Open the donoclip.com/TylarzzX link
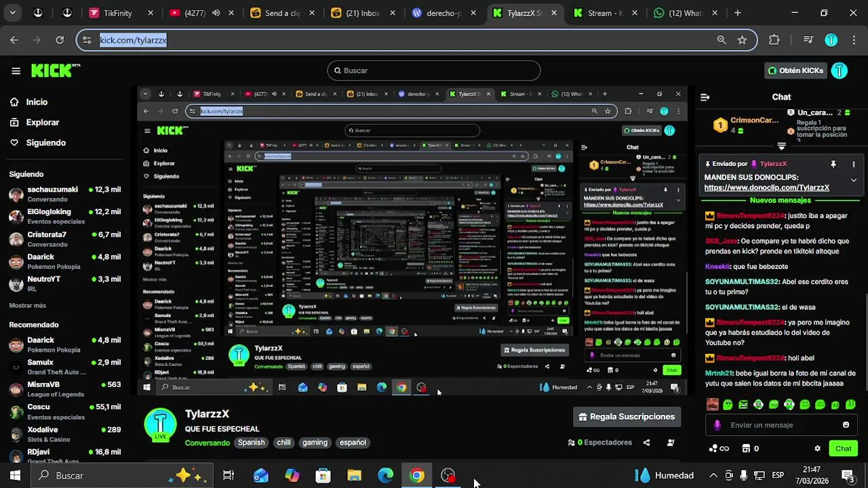Viewport: 868px width, 488px height. coord(766,188)
